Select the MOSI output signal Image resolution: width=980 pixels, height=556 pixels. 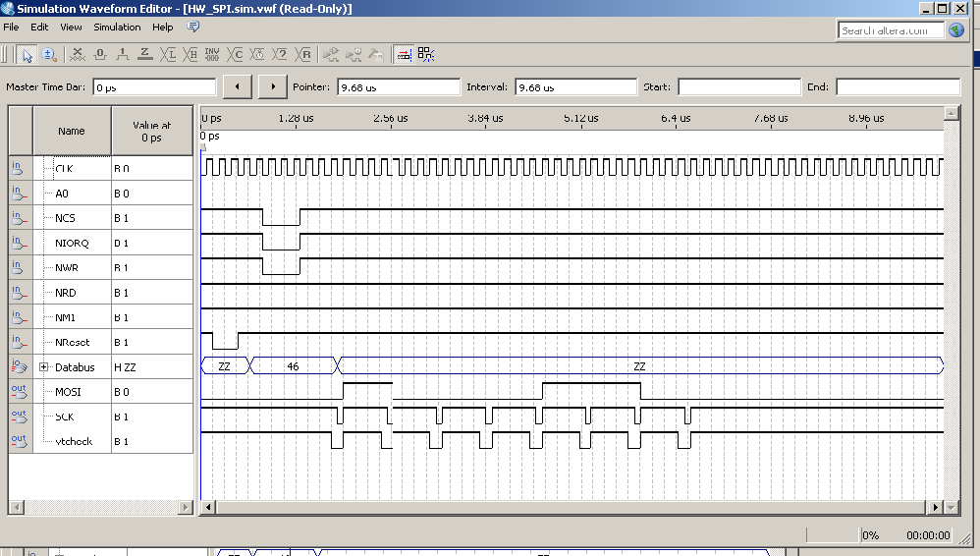100,392
